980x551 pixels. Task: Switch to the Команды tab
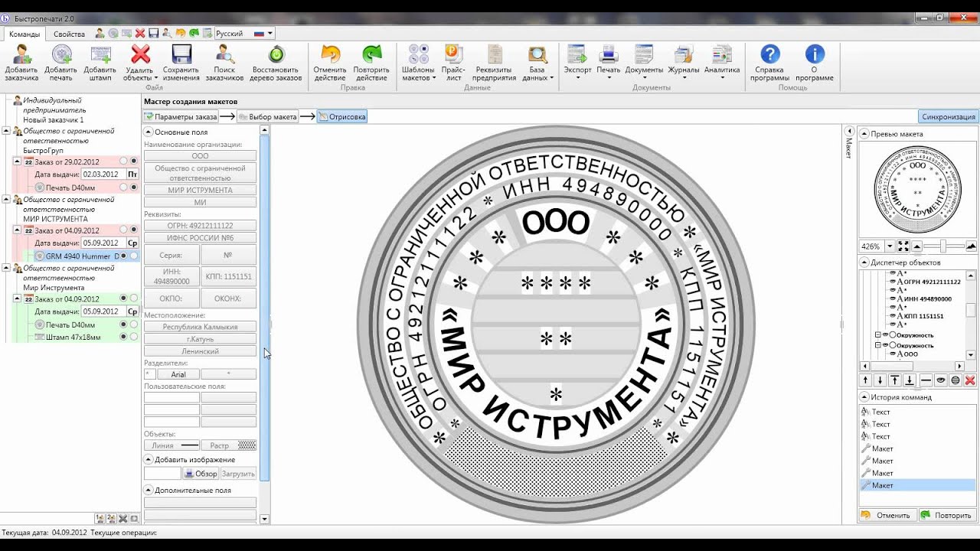coord(24,34)
